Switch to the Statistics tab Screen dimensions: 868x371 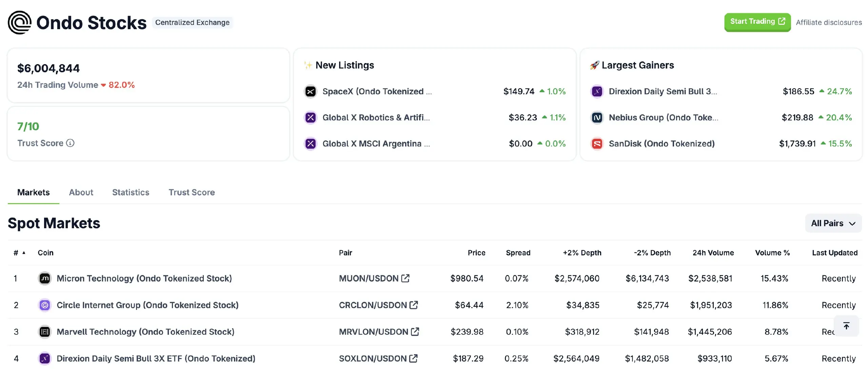point(131,192)
